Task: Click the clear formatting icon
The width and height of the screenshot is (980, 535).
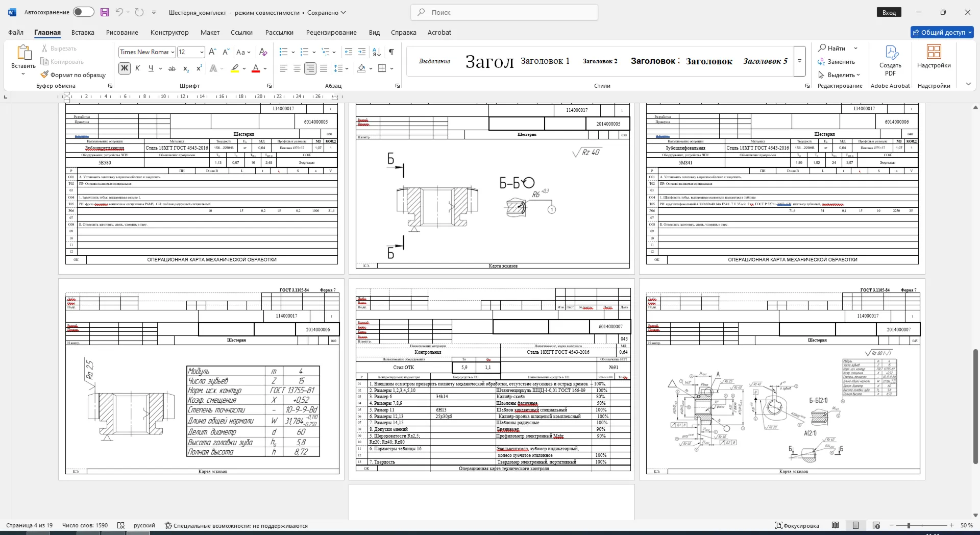Action: pos(263,52)
